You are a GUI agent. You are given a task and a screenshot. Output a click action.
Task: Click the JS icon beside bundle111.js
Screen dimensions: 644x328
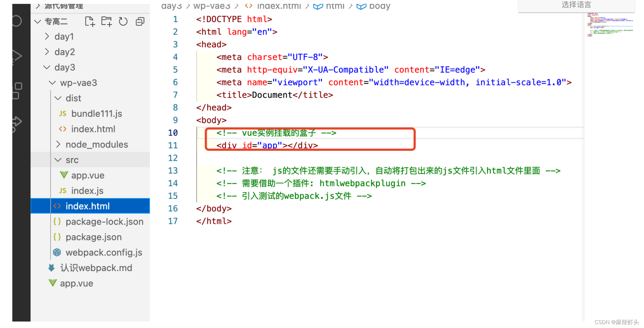click(63, 114)
